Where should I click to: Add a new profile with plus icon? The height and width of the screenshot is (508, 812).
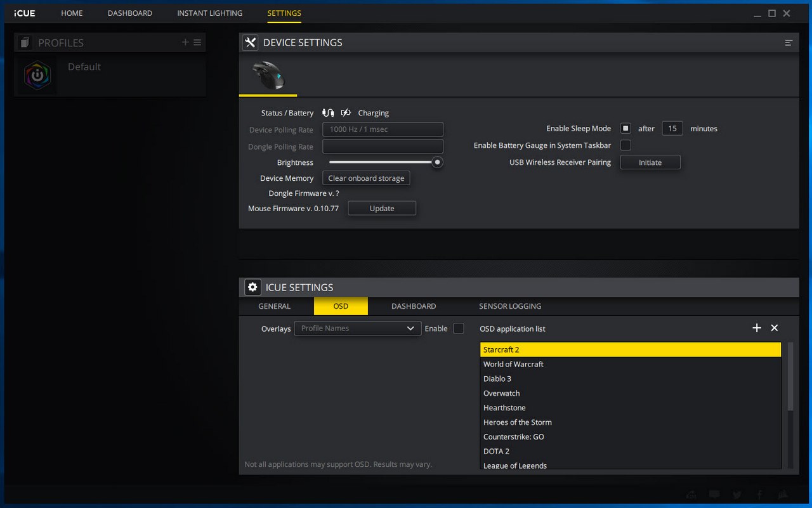click(x=185, y=42)
